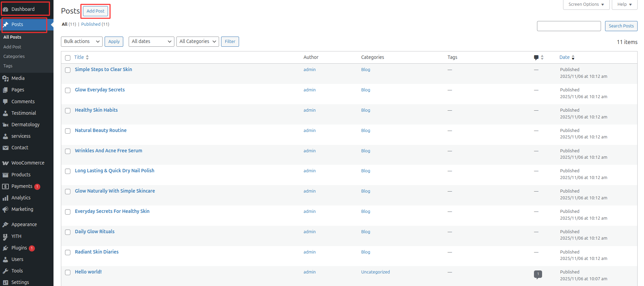Check the box for Glow Everyday Secrets

68,90
